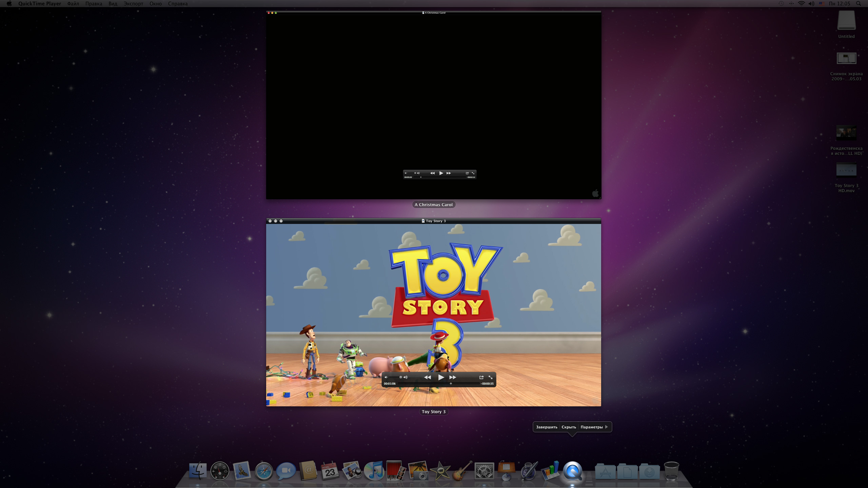868x488 pixels.
Task: Click the Toy Story 3 volume slider knob
Action: tap(400, 377)
